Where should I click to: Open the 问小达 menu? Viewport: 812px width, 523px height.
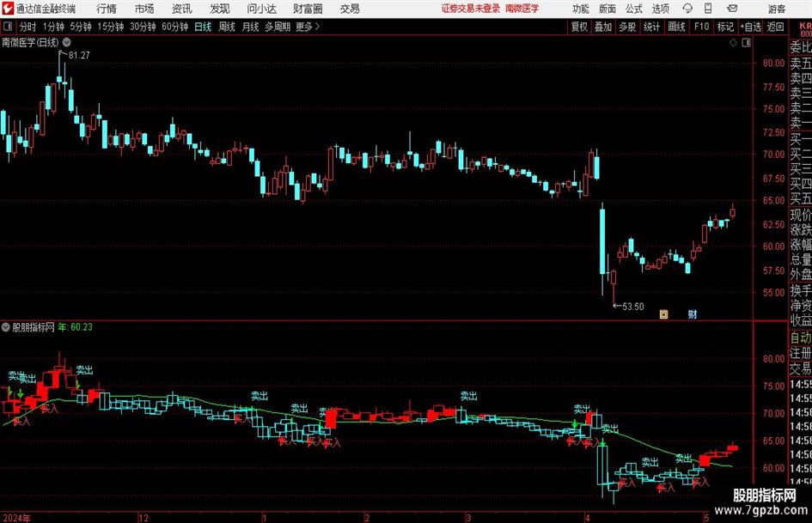click(x=261, y=9)
